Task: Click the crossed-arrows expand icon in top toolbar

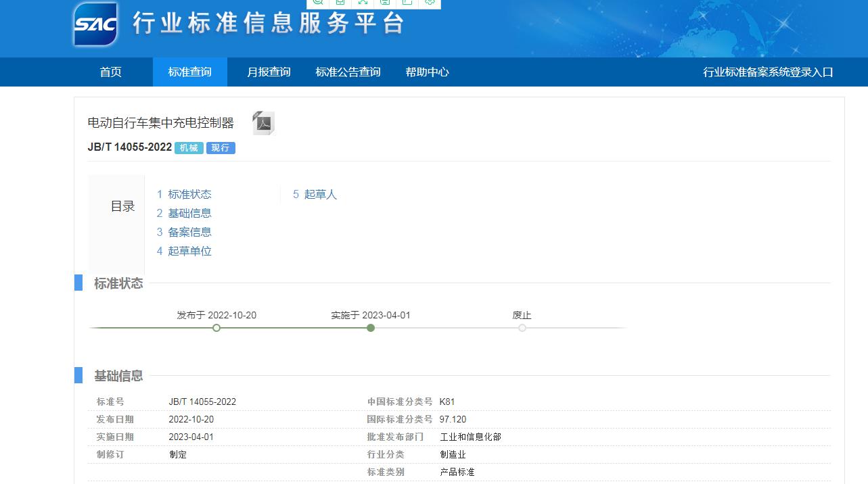Action: click(x=363, y=2)
